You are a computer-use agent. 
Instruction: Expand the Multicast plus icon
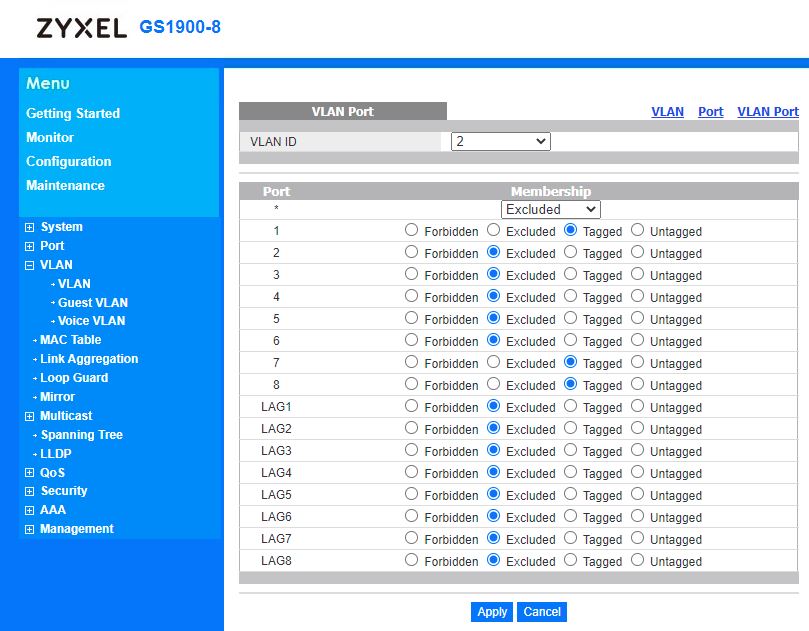[30, 417]
